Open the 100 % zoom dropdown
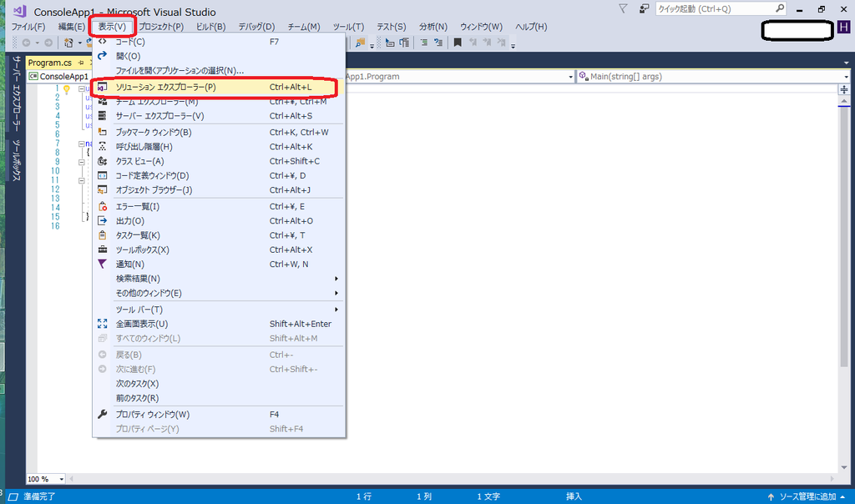This screenshot has width=855, height=504. click(62, 479)
